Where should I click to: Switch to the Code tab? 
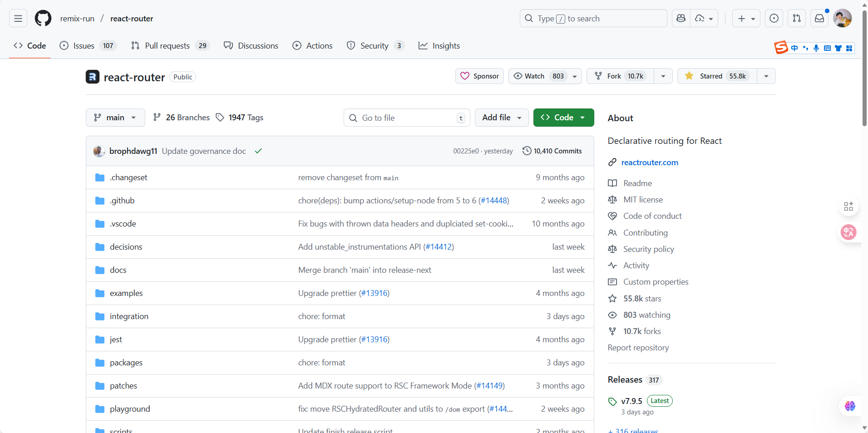(30, 46)
